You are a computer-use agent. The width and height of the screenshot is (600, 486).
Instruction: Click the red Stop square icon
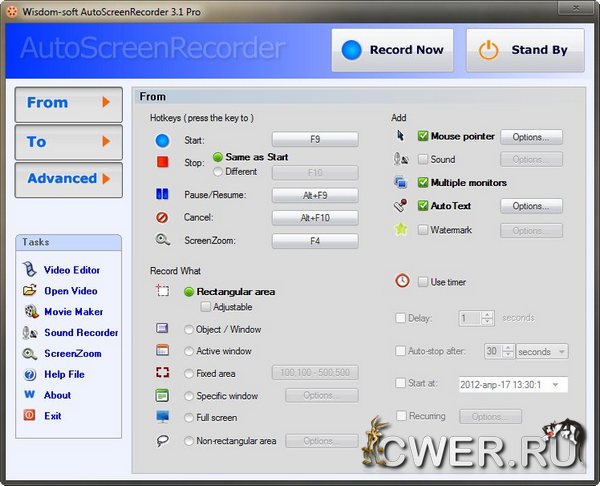point(162,161)
